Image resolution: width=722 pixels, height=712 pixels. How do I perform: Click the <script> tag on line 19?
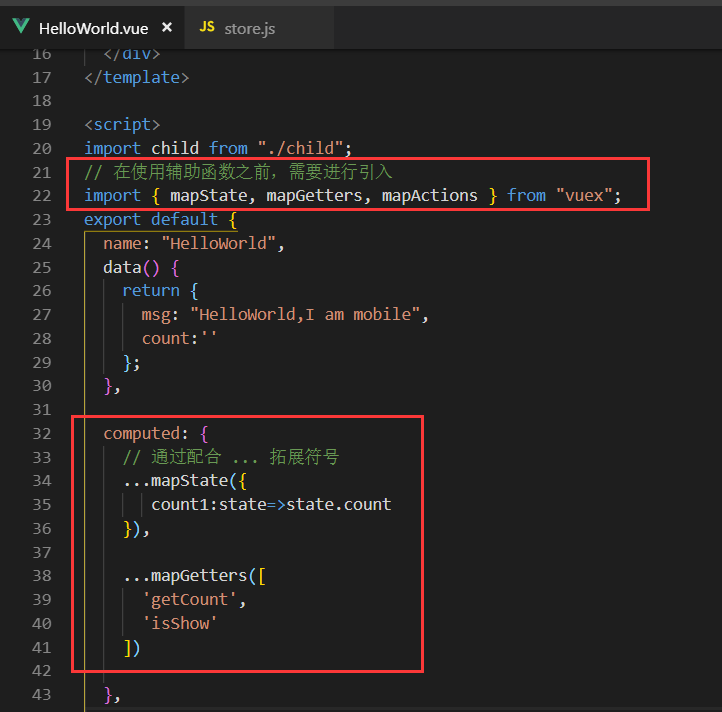pyautogui.click(x=122, y=124)
